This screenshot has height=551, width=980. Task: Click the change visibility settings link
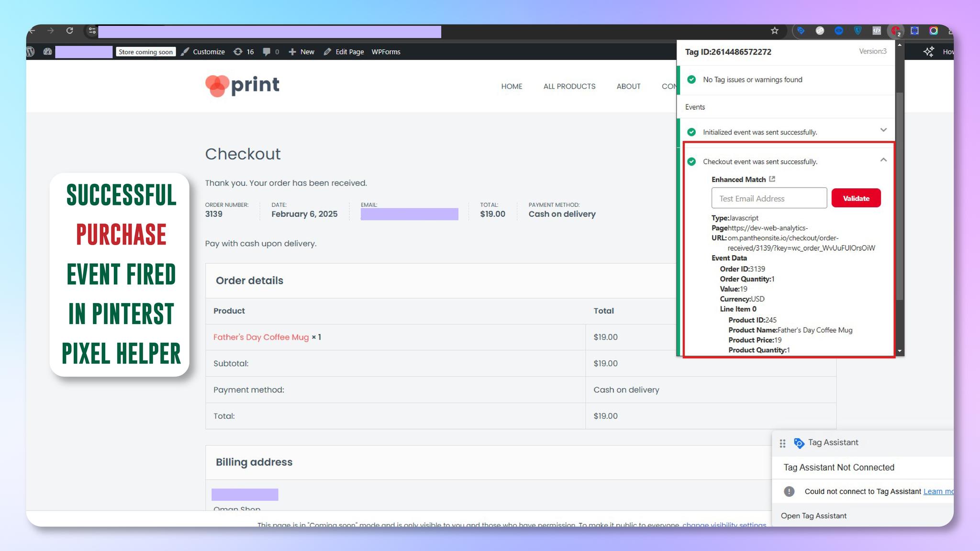pos(724,525)
